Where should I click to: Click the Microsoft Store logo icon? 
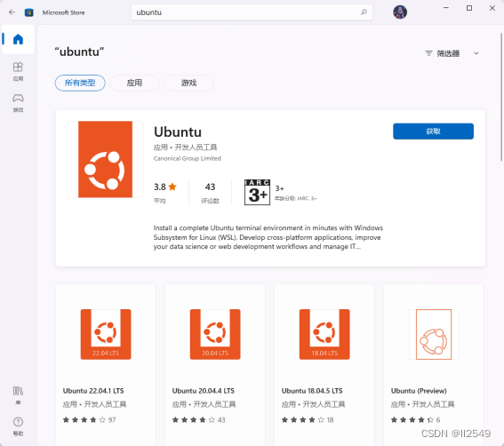tap(29, 12)
